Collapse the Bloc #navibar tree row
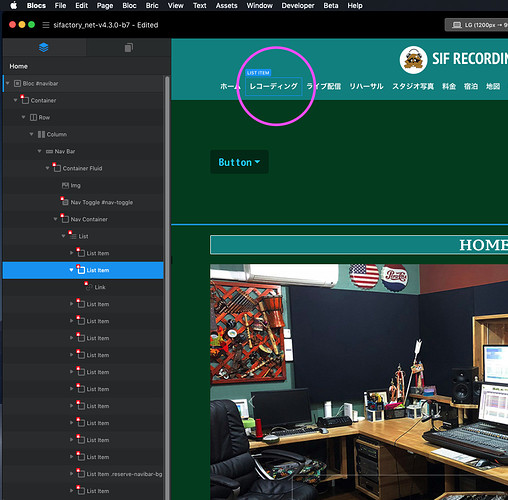This screenshot has width=508, height=500. coord(8,83)
